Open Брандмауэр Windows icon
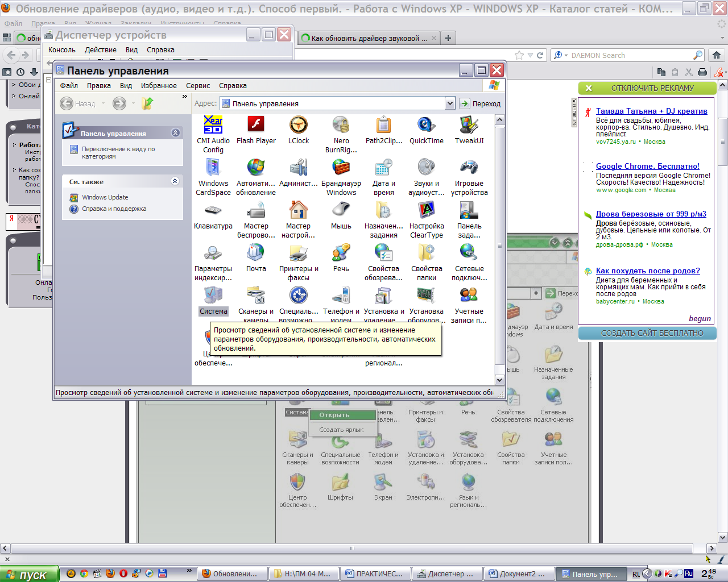728x582 pixels. pyautogui.click(x=341, y=177)
